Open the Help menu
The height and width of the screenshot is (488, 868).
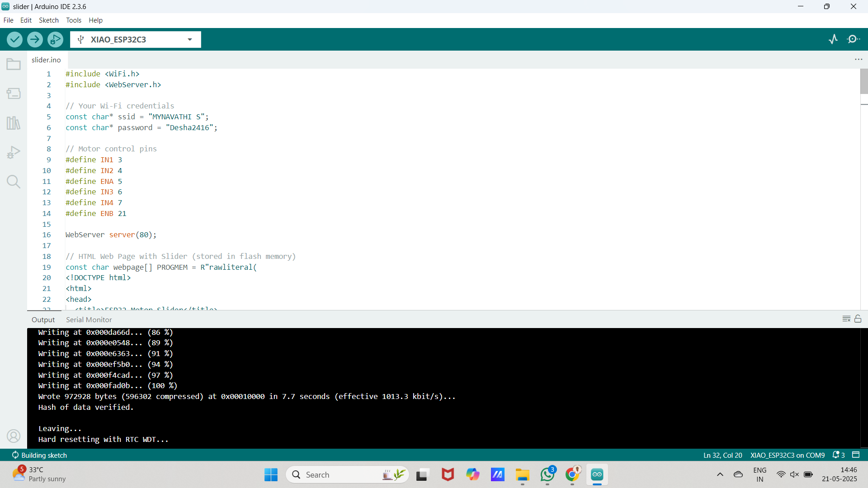point(96,20)
